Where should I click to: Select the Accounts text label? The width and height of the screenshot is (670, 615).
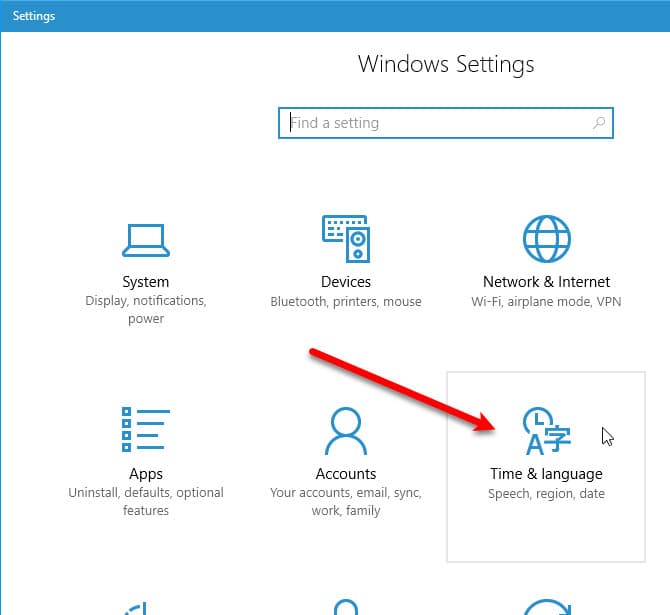[346, 474]
